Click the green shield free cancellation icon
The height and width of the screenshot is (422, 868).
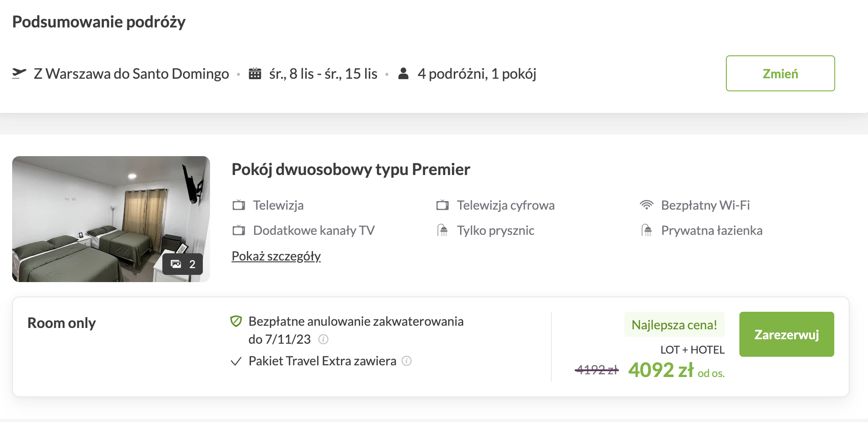click(236, 321)
